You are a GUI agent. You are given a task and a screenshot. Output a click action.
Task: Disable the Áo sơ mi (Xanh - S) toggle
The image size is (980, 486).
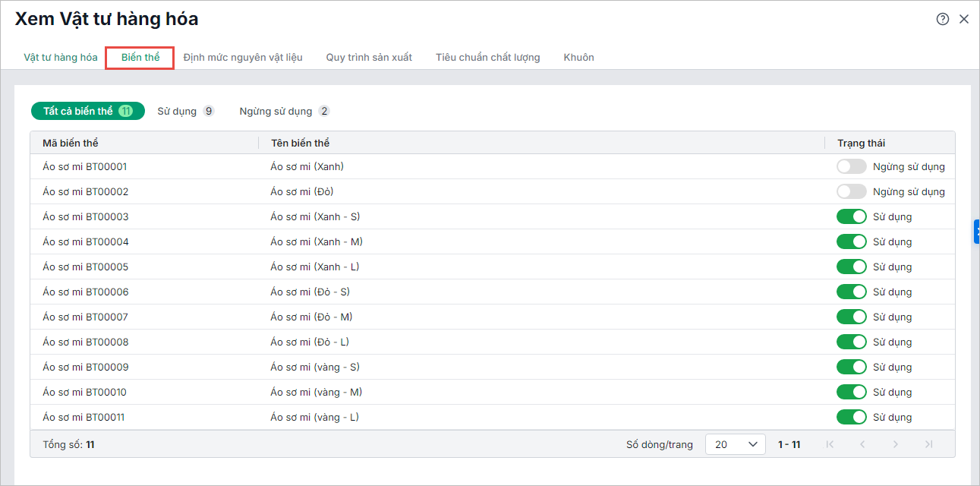pos(851,216)
